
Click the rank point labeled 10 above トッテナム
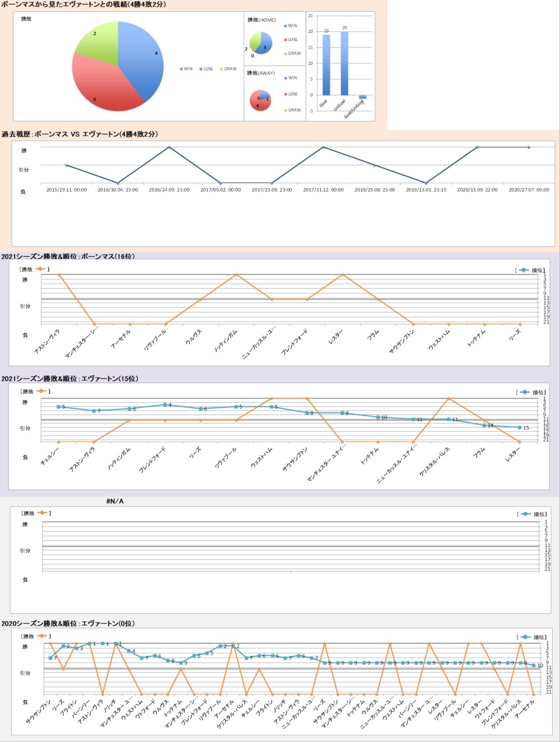point(378,417)
